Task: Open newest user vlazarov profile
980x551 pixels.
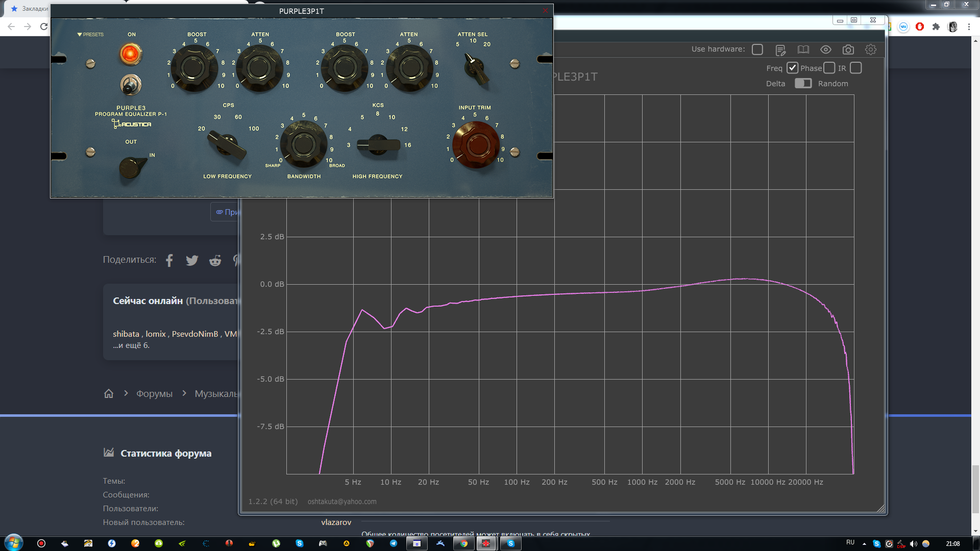Action: tap(336, 522)
